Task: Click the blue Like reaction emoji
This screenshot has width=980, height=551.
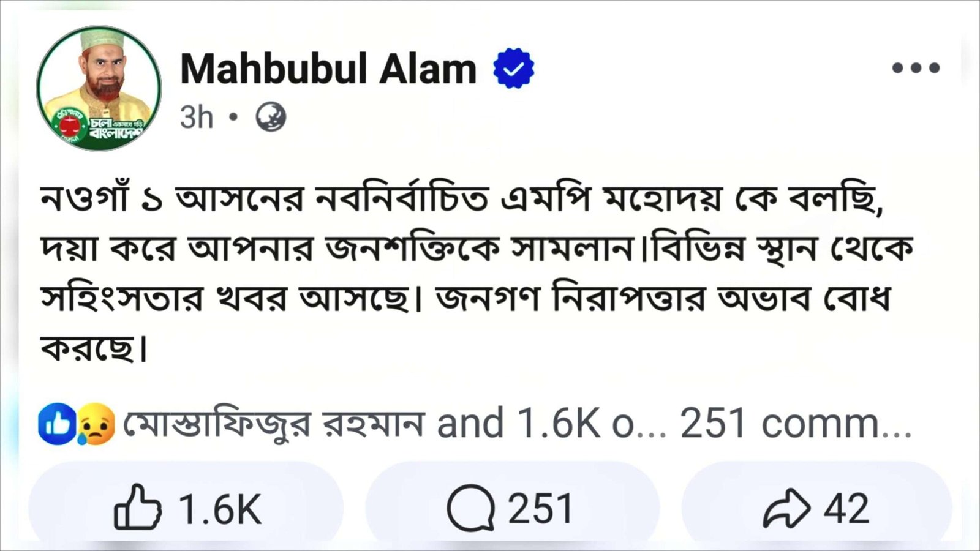Action: (57, 423)
